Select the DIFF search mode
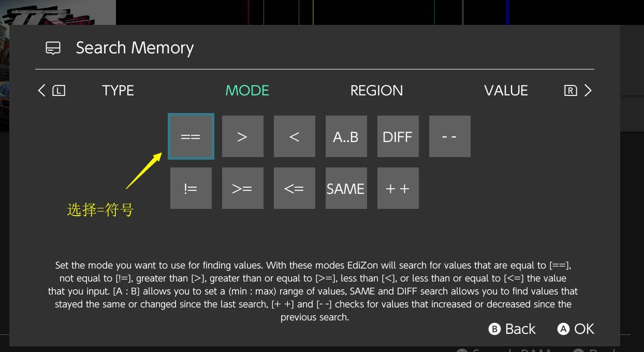The image size is (644, 352). point(398,136)
